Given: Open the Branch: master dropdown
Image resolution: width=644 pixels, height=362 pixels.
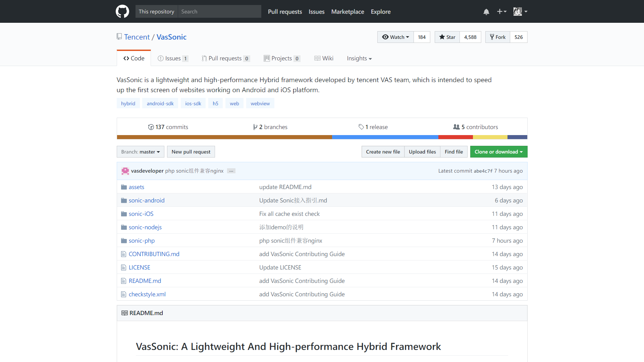Looking at the screenshot, I should pos(140,152).
